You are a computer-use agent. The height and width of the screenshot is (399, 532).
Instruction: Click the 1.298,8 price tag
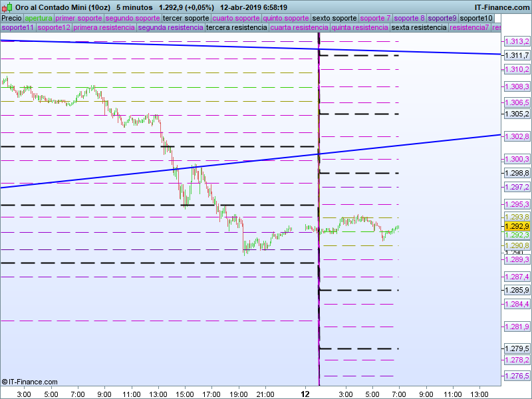click(x=517, y=173)
